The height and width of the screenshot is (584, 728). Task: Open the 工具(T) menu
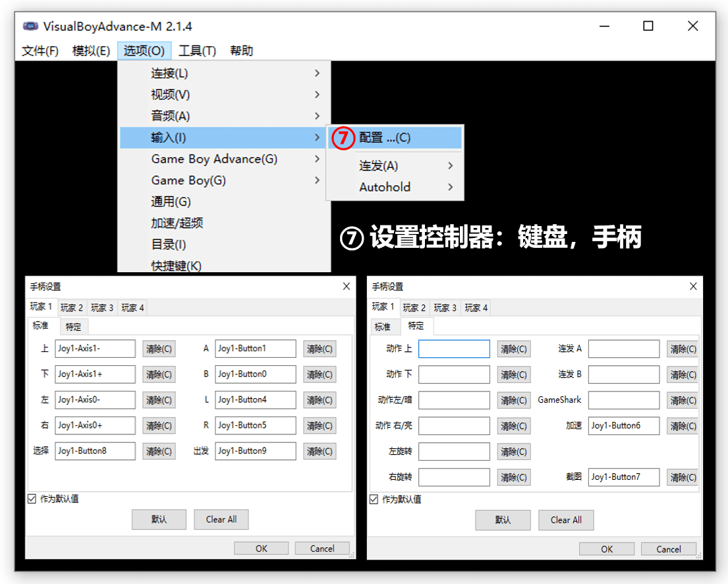click(197, 51)
